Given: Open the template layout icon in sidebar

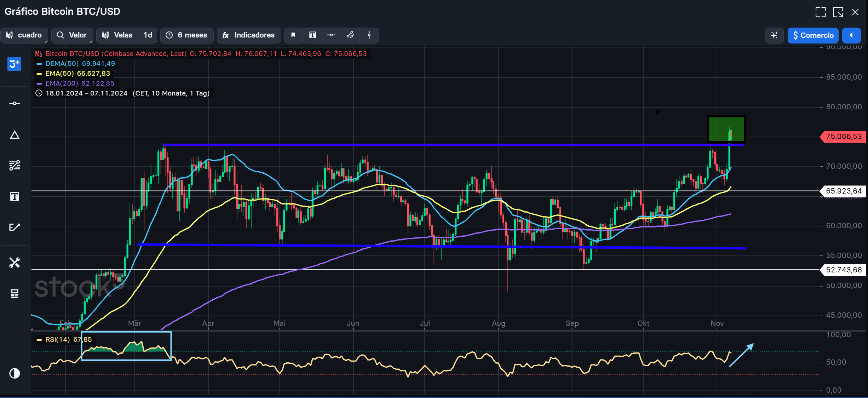Looking at the screenshot, I should pyautogui.click(x=15, y=293).
